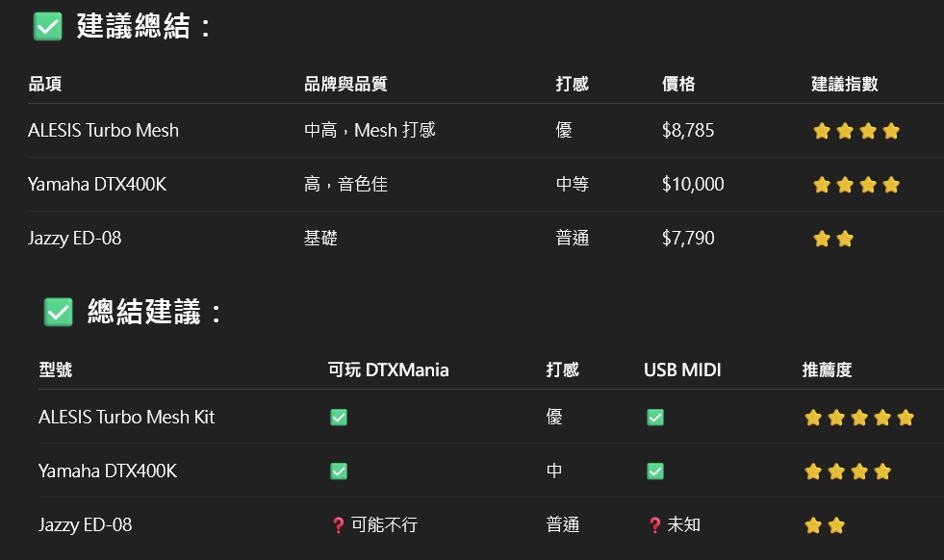Select the price $8,785 cell

688,130
